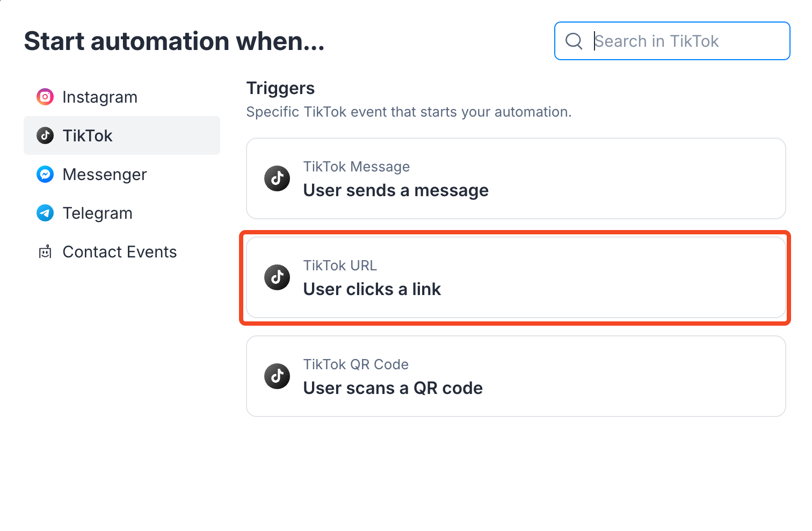Select TikTok channel in sidebar

tap(122, 135)
